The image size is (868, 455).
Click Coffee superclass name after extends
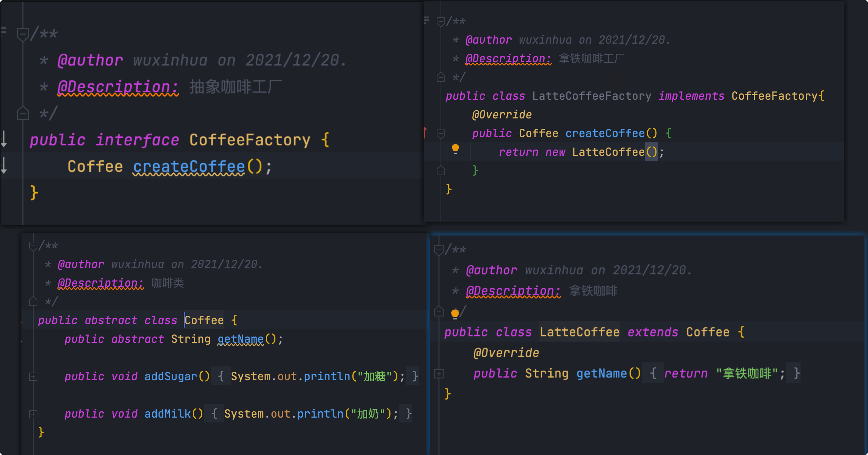[708, 332]
